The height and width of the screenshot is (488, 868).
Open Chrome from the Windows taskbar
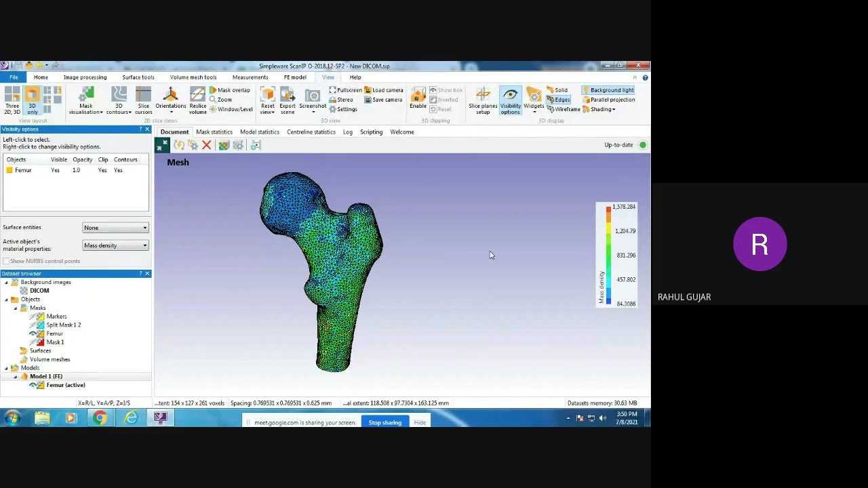[100, 418]
